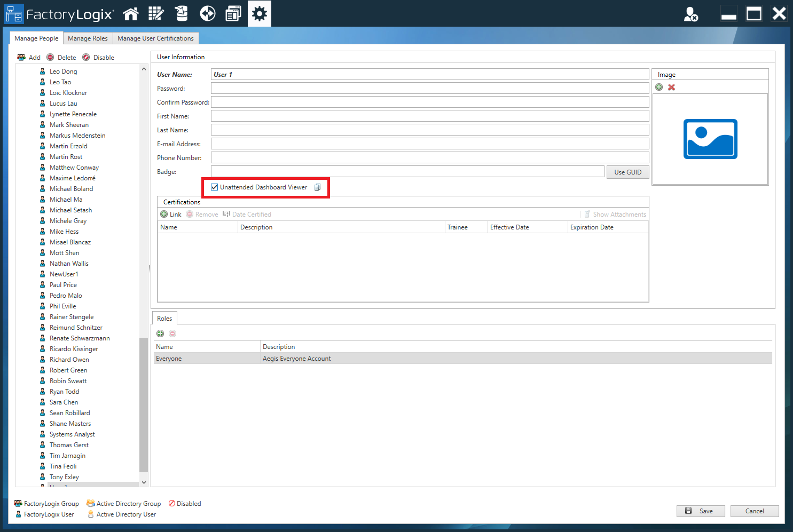
Task: Uncheck the Unattended Dashboard Viewer checkbox
Action: [215, 187]
